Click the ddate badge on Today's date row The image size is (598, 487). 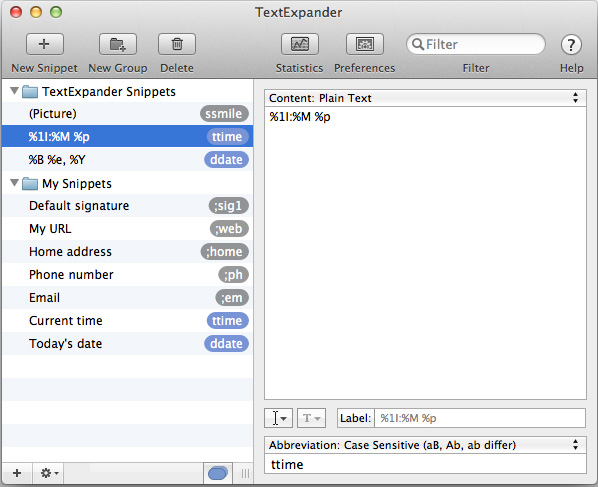[227, 344]
